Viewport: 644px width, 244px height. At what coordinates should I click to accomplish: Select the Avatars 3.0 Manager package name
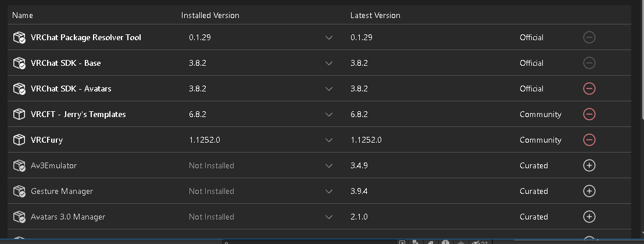(68, 217)
